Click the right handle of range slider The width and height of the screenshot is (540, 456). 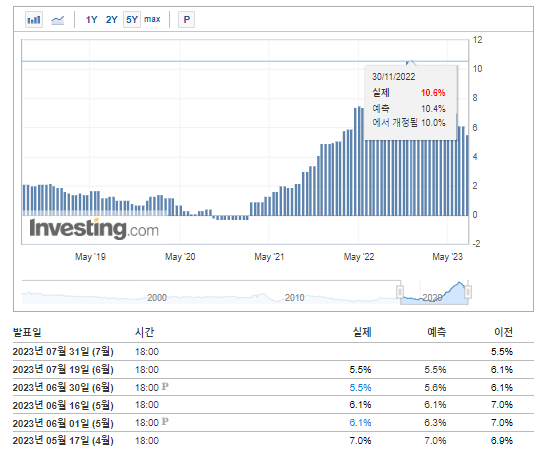click(468, 292)
